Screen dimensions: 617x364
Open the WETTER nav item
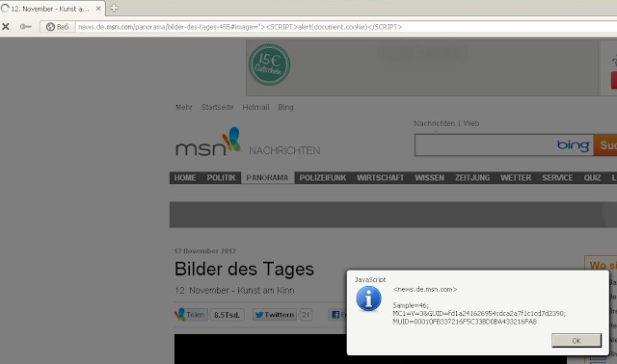pos(516,178)
